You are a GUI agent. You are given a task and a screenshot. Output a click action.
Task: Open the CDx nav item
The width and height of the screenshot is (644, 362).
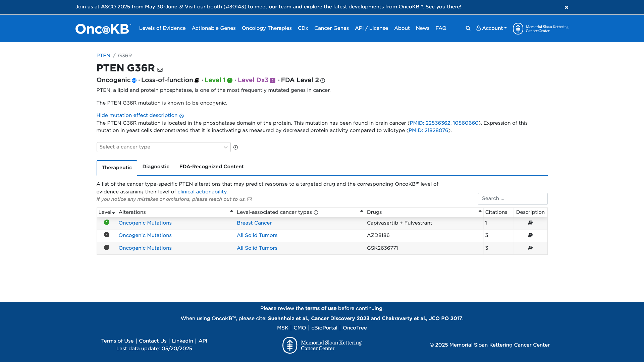tap(303, 28)
